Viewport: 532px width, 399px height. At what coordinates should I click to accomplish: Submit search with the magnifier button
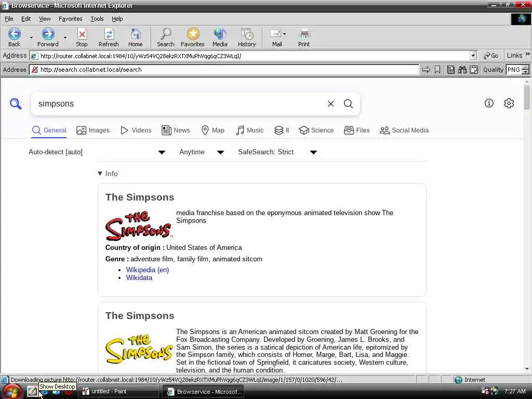click(x=349, y=104)
